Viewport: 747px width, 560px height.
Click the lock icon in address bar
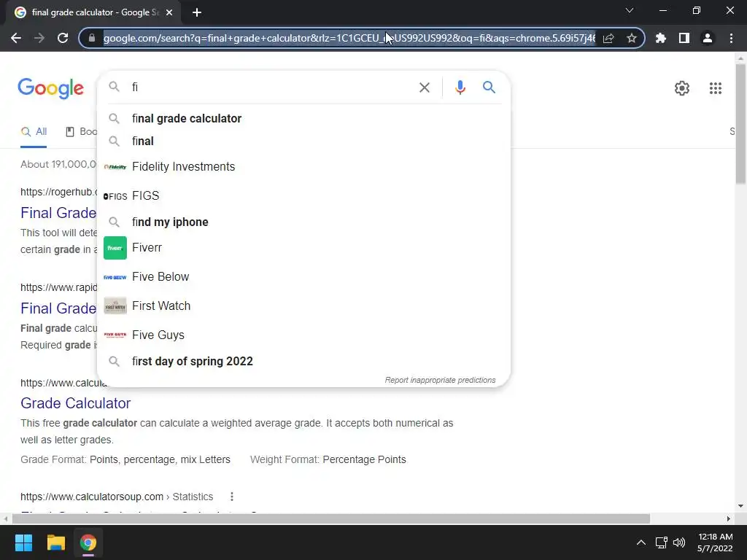[92, 38]
